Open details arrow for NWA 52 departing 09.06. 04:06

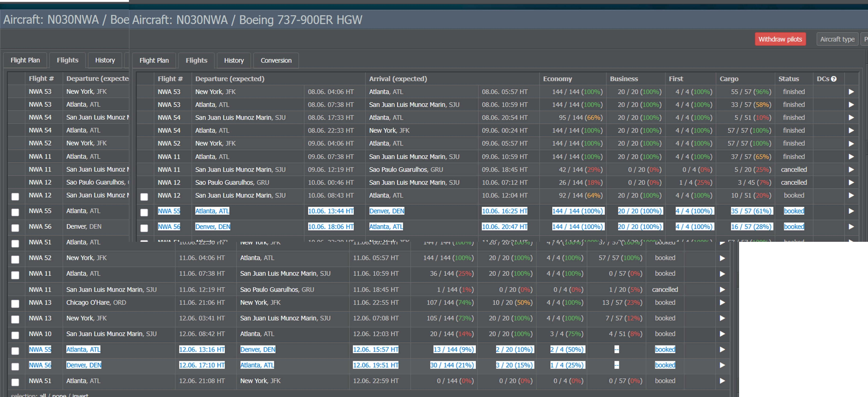(x=851, y=144)
